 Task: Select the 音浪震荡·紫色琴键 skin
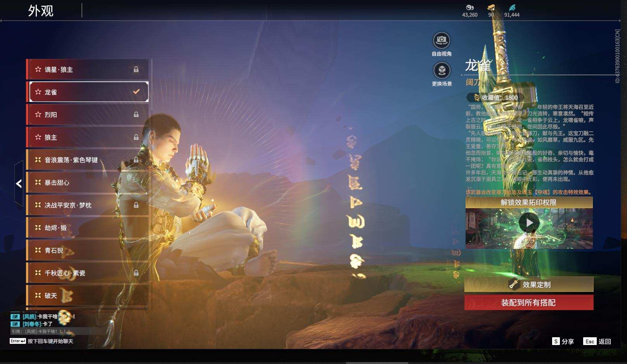[88, 160]
